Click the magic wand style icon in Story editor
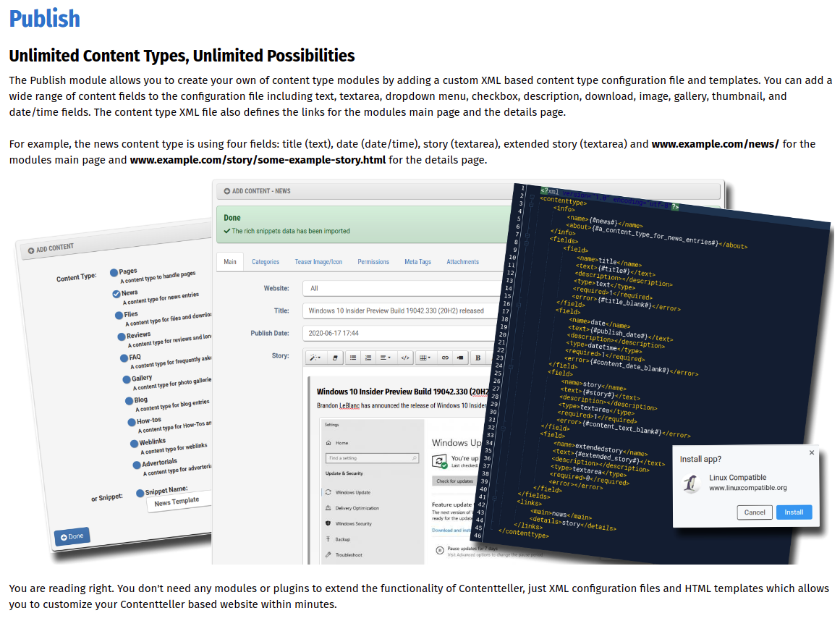Screen dimensions: 840x621 click(x=315, y=358)
